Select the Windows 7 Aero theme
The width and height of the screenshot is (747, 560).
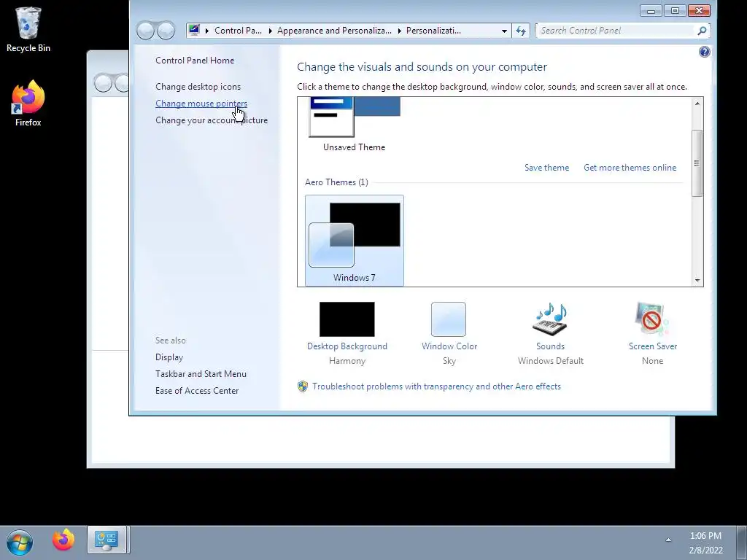tap(355, 241)
